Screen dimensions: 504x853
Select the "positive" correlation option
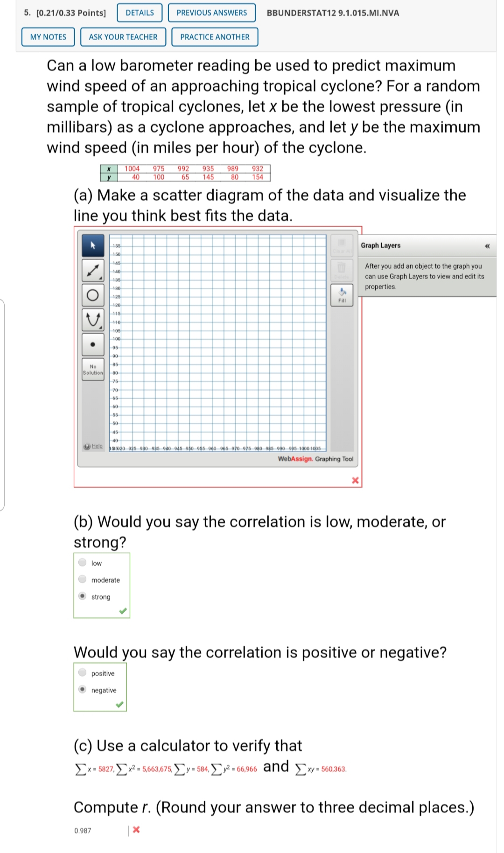[82, 673]
